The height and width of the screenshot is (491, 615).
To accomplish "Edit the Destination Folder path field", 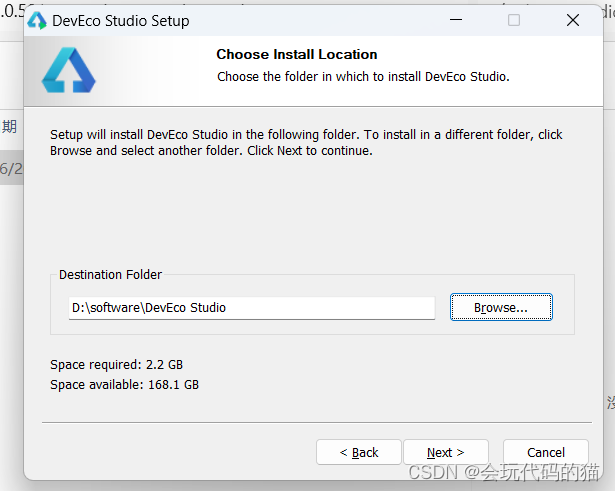I will pyautogui.click(x=252, y=308).
